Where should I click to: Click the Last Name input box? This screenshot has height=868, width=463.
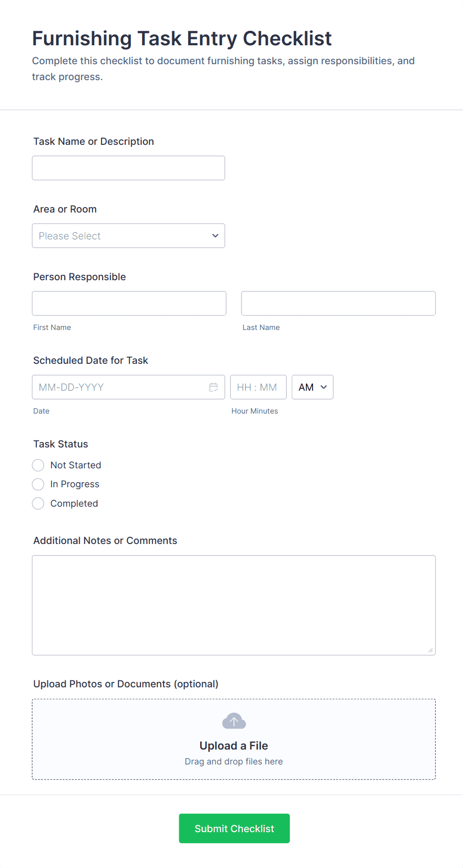tap(338, 304)
